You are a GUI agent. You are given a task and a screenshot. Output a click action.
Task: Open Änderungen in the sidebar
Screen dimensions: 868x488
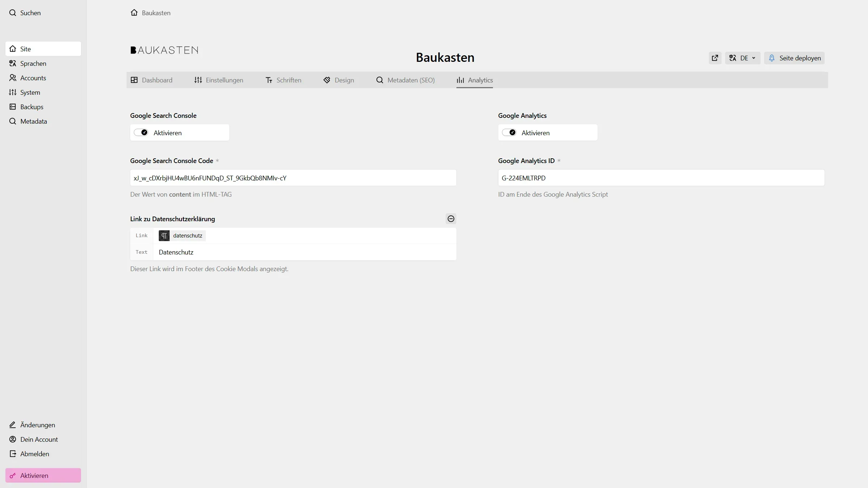[x=37, y=425]
